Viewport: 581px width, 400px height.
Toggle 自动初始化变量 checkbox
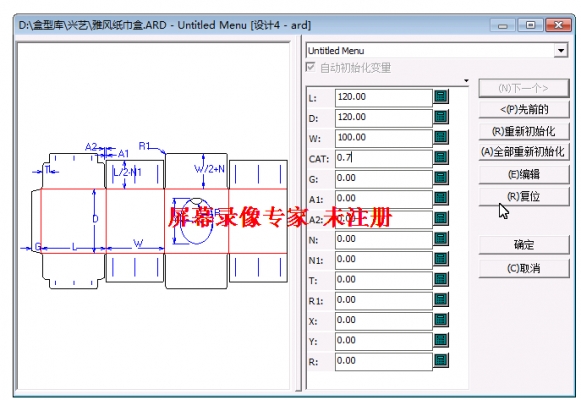311,67
